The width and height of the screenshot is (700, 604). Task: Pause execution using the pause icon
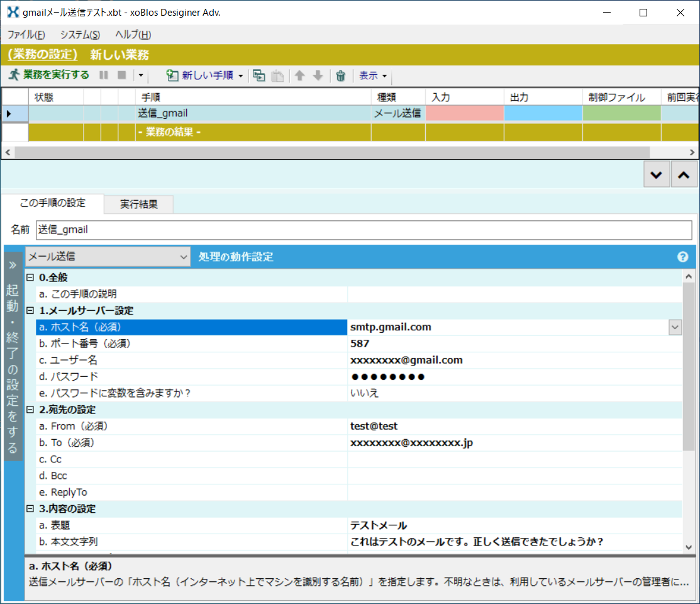coord(103,75)
